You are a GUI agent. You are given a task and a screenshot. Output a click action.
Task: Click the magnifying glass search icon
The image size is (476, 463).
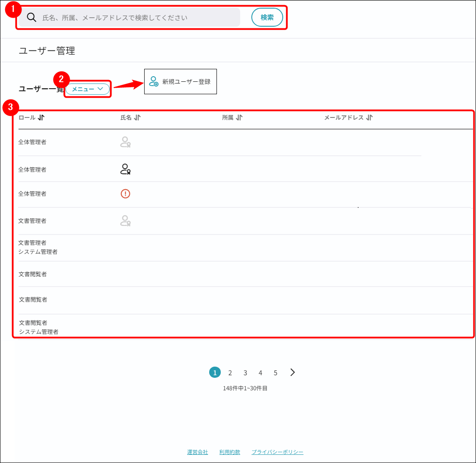tap(31, 18)
